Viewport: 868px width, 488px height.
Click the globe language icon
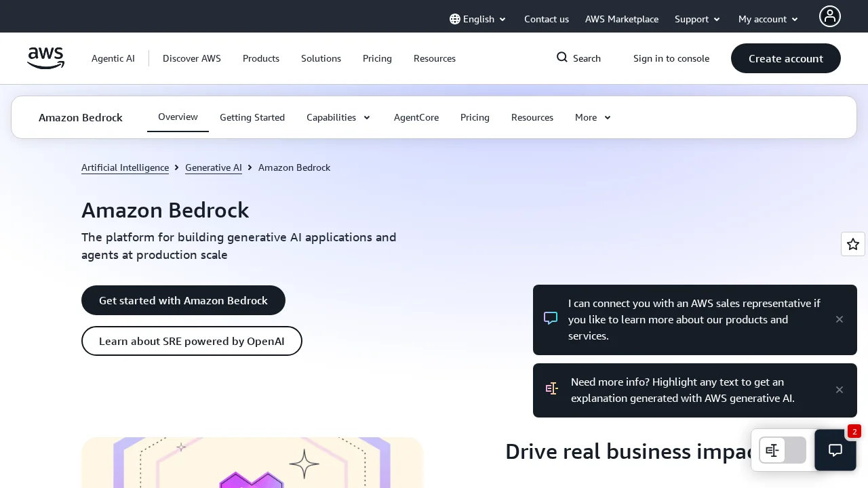[455, 19]
